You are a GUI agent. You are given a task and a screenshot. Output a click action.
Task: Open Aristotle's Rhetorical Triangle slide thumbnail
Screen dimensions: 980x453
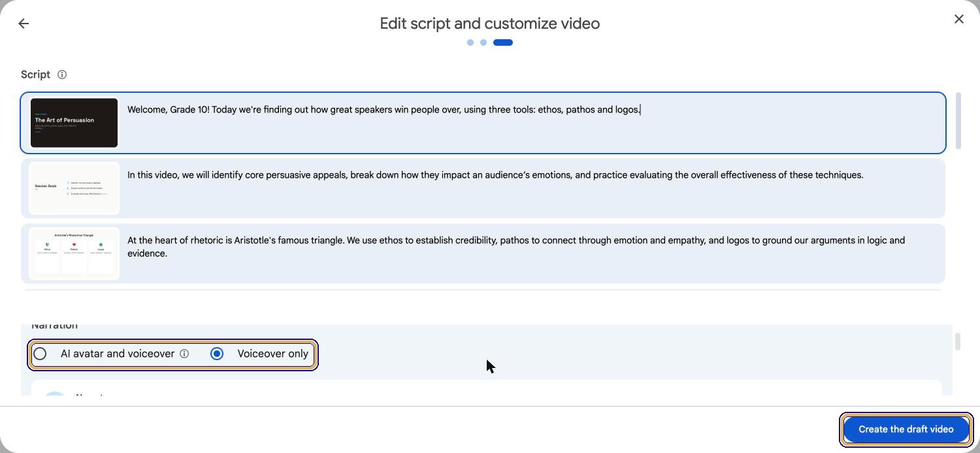click(x=74, y=254)
